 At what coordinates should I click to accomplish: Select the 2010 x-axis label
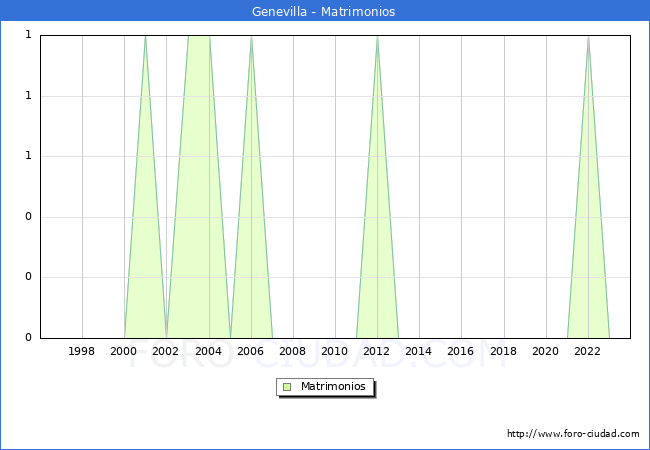(x=335, y=351)
